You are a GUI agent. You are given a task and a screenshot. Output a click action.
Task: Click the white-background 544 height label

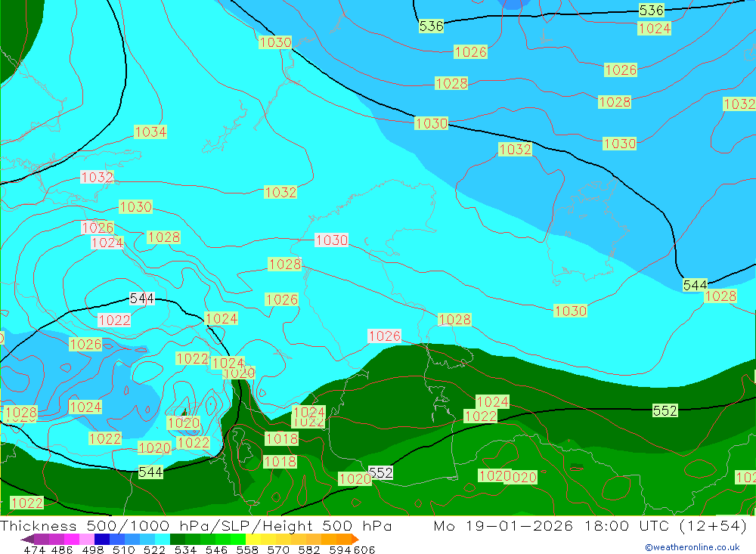coord(142,299)
